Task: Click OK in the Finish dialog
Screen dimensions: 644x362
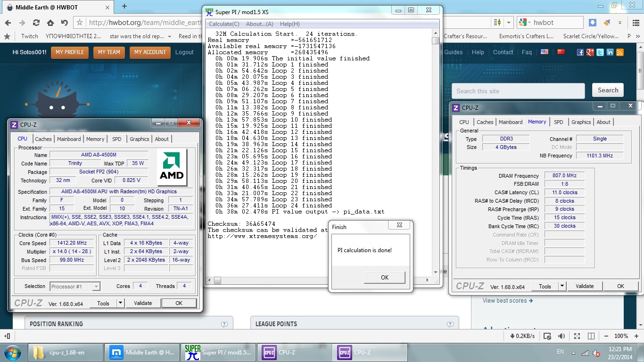Action: (385, 278)
